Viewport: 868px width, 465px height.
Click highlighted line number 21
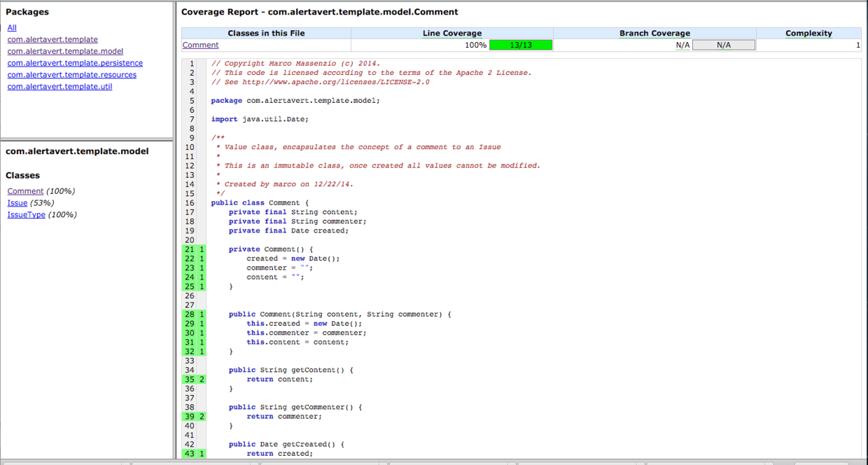189,249
